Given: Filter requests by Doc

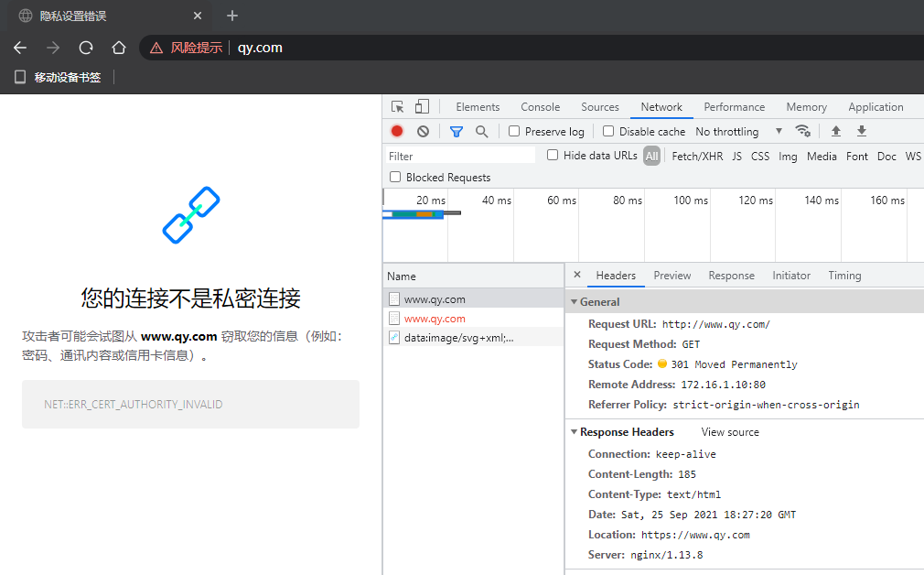Looking at the screenshot, I should tap(886, 157).
